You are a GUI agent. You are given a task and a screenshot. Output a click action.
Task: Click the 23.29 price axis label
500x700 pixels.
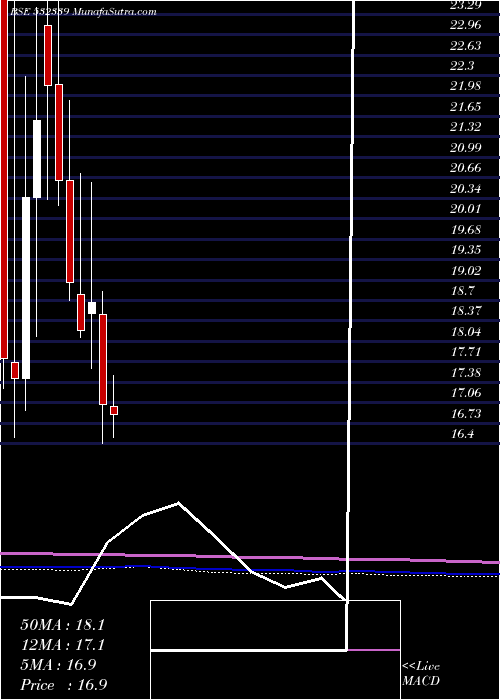pyautogui.click(x=466, y=5)
